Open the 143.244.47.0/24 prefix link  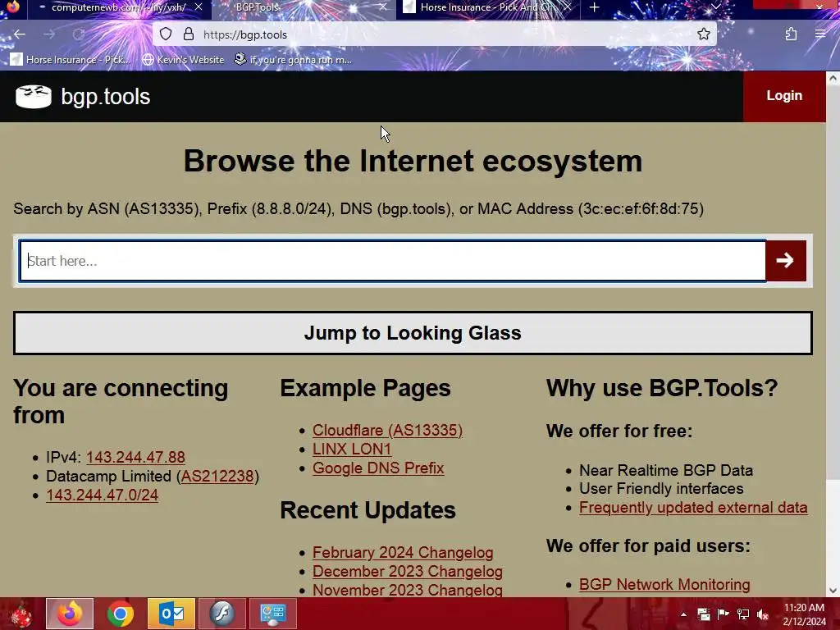[102, 495]
